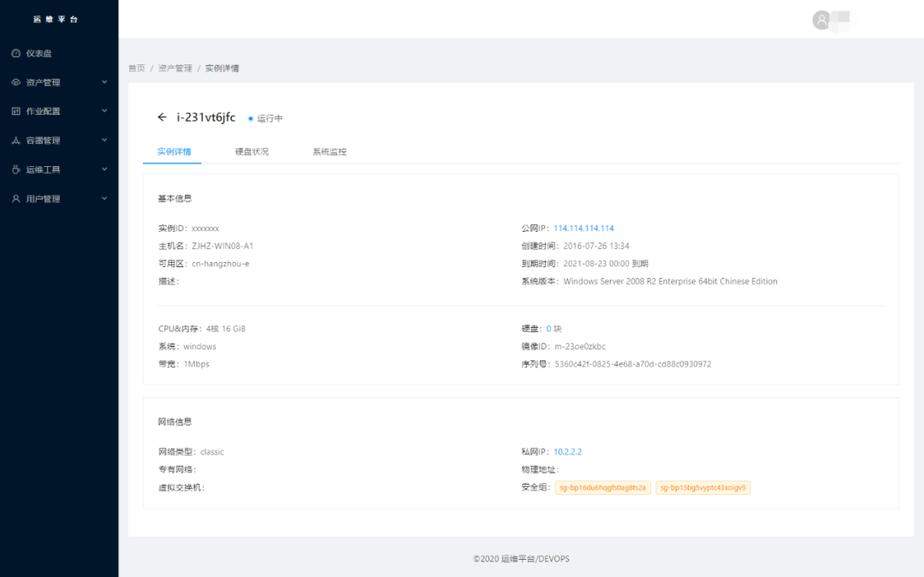Click serial number 5360c42f-0825-4e68-a70d-cd88c0930972
Viewport: 924px width, 577px height.
633,364
